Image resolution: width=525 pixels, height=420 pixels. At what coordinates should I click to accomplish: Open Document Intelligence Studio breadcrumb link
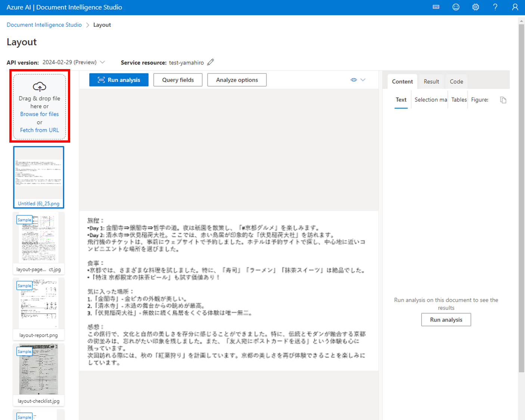pos(44,25)
